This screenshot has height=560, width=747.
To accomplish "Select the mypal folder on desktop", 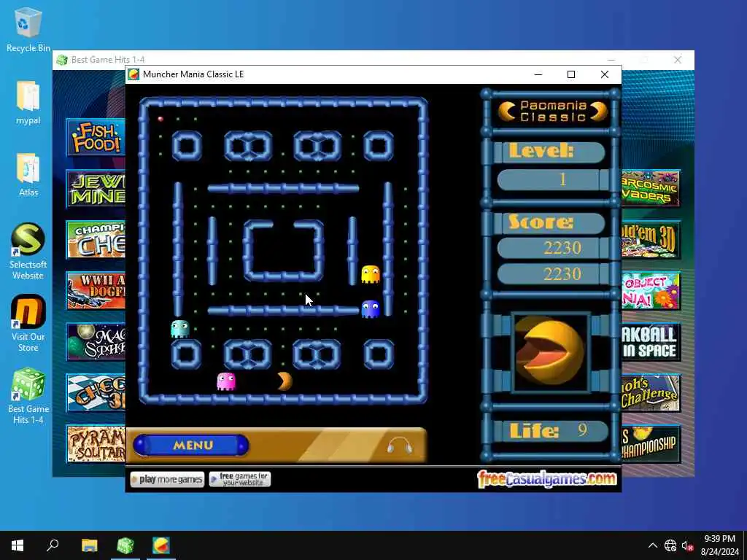I will [x=28, y=102].
